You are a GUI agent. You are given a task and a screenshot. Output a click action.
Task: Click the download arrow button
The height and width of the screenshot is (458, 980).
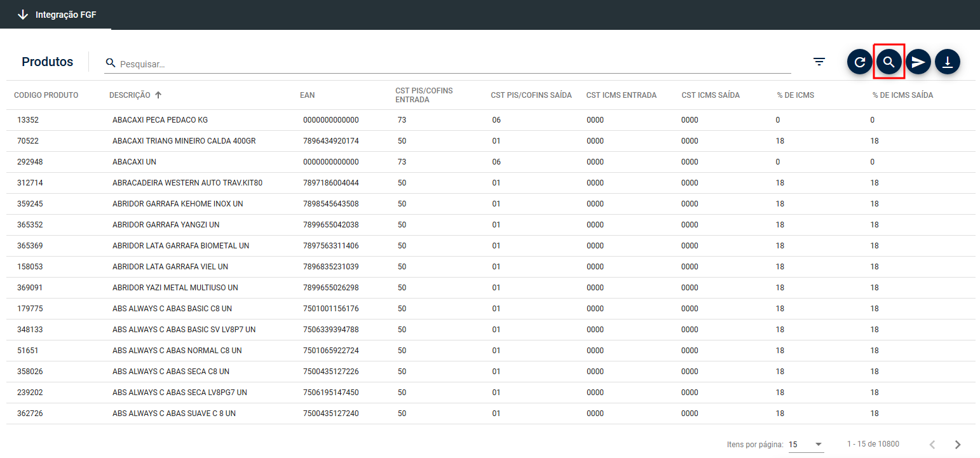click(x=947, y=62)
